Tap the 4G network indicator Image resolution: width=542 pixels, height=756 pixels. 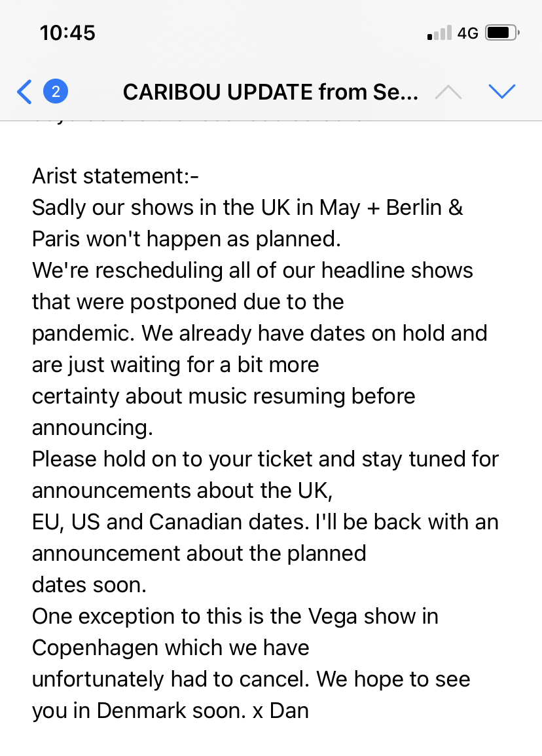pyautogui.click(x=468, y=33)
